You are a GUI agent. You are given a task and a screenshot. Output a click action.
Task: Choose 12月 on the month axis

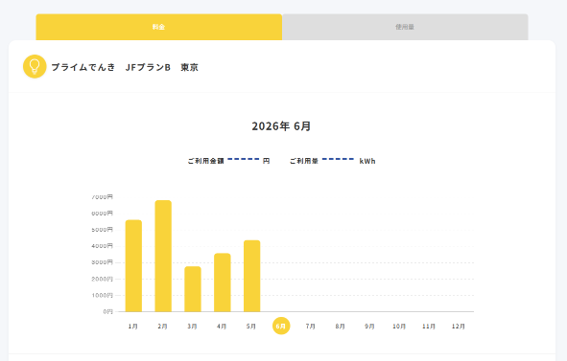pyautogui.click(x=459, y=326)
